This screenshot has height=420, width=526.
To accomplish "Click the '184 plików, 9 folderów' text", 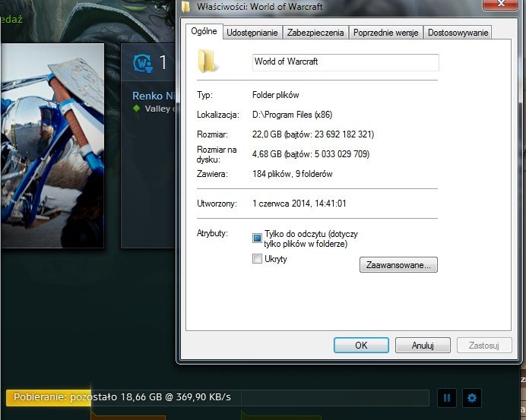I will pos(292,174).
